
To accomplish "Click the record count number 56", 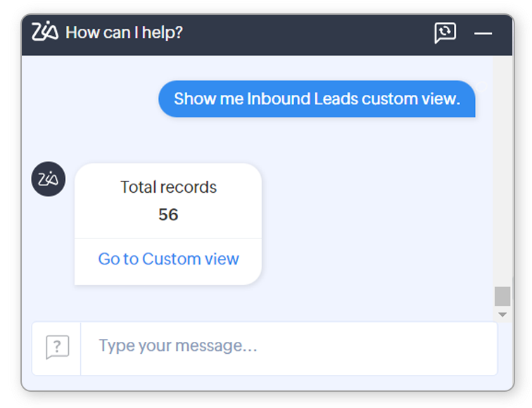I will [x=168, y=215].
